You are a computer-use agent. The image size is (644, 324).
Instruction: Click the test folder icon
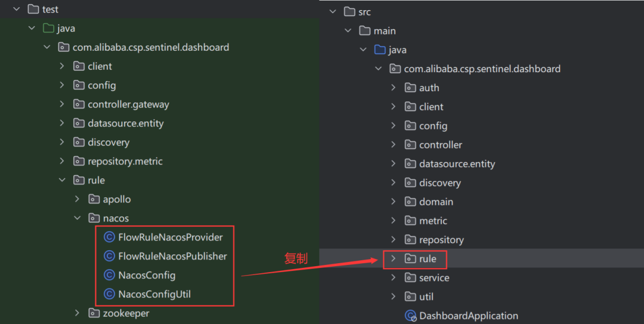33,9
